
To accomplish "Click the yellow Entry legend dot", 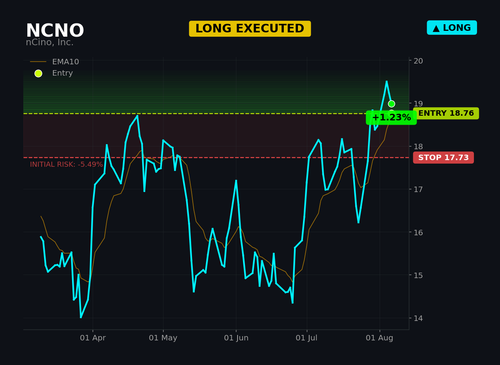I will (x=38, y=73).
